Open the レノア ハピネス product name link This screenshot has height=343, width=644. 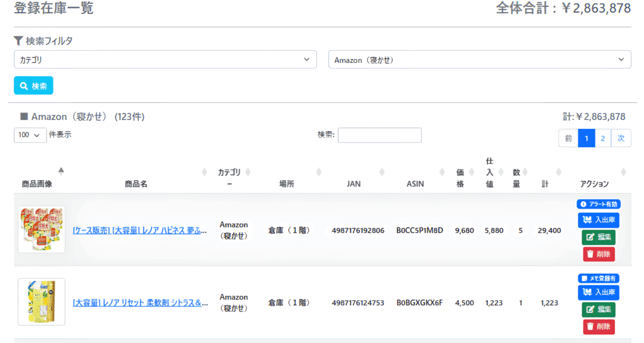click(x=140, y=231)
